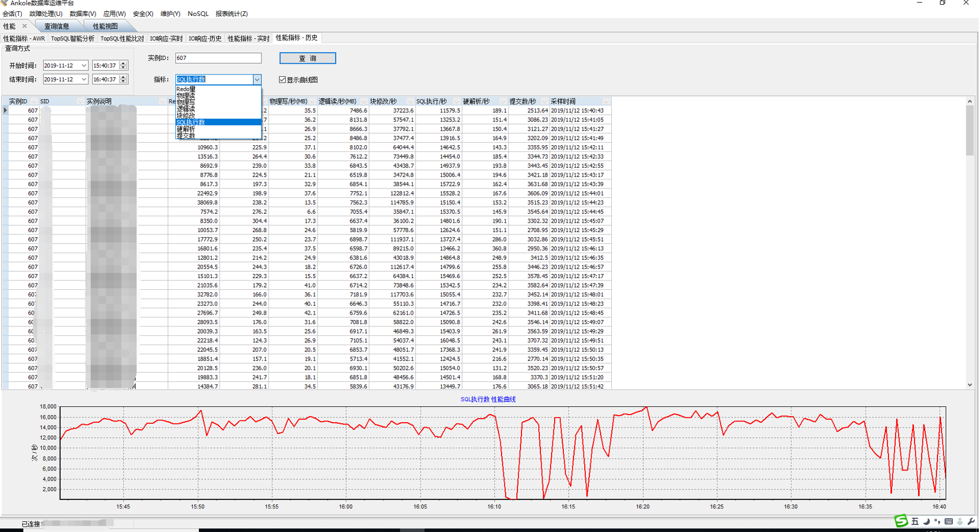Click the SQL执行数 性能曲线 chart title
Screen dimensions: 980x532
click(488, 399)
